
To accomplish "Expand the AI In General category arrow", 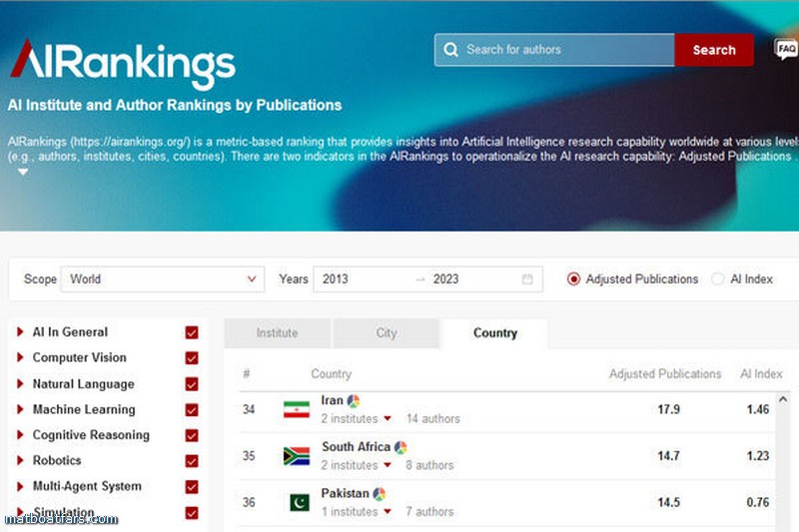I will (20, 332).
